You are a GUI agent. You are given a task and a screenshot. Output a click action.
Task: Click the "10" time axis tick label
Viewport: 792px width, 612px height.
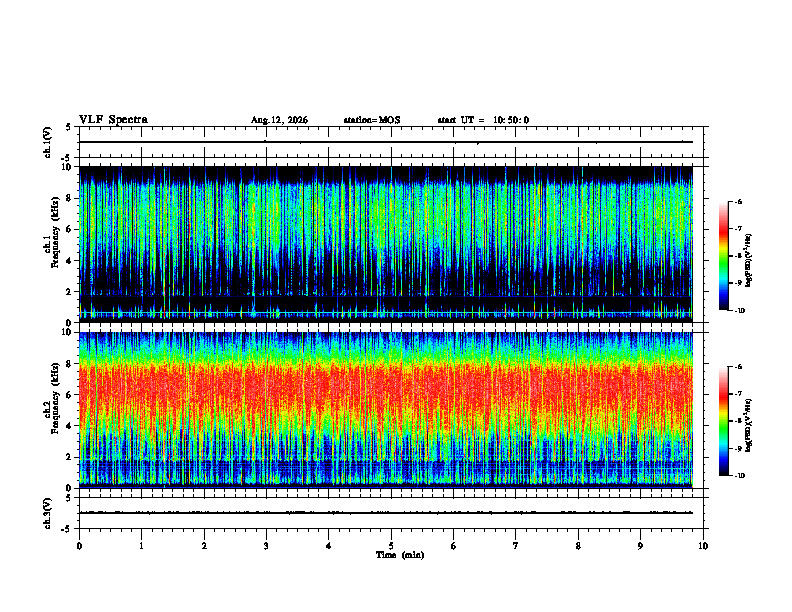[703, 546]
